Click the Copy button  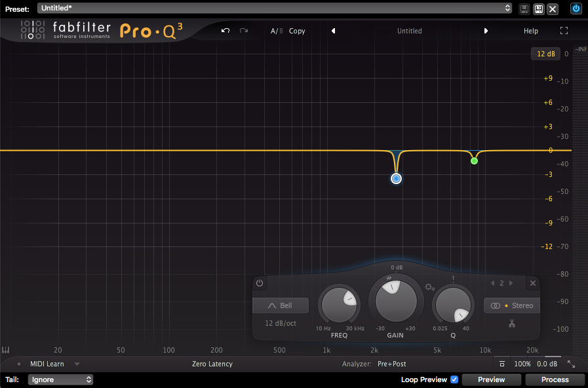pyautogui.click(x=297, y=31)
